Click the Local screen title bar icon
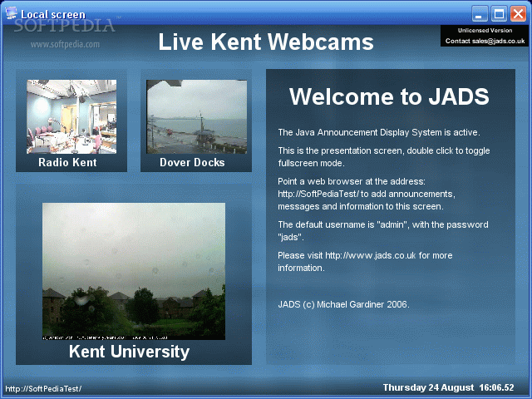 (x=11, y=13)
